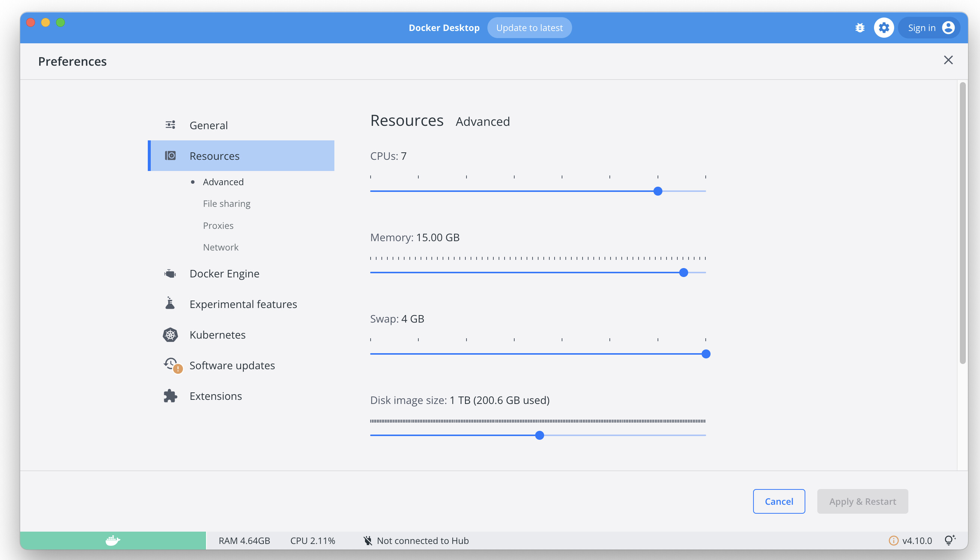Image resolution: width=980 pixels, height=560 pixels.
Task: Click the General sliders icon
Action: (170, 125)
